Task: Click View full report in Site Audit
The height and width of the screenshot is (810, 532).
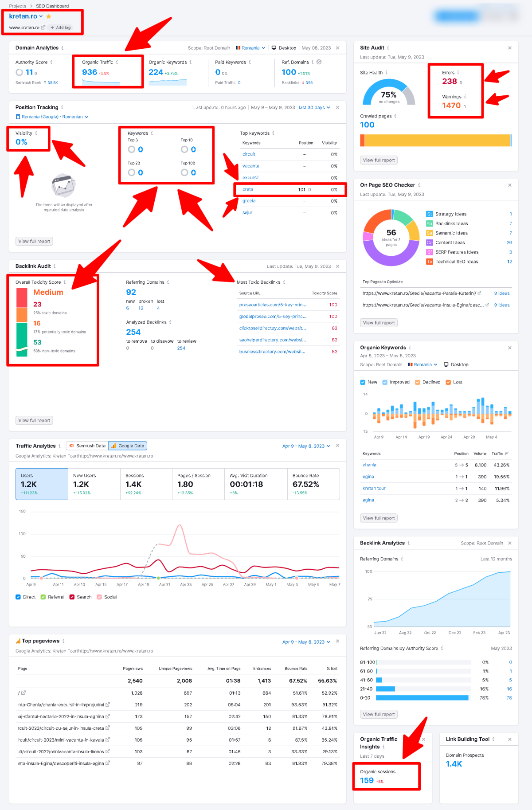Action: [379, 160]
